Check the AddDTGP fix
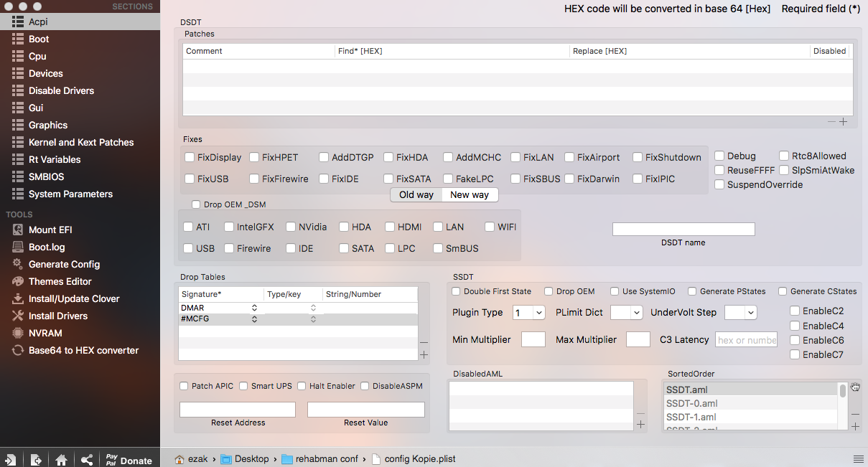Image resolution: width=868 pixels, height=467 pixels. coord(325,157)
